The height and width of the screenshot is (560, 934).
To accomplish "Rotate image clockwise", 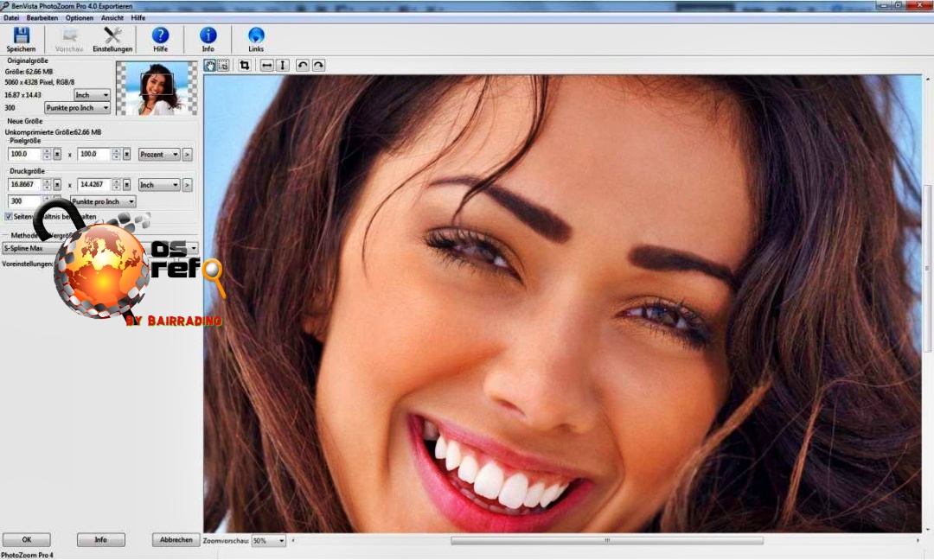I will click(318, 66).
